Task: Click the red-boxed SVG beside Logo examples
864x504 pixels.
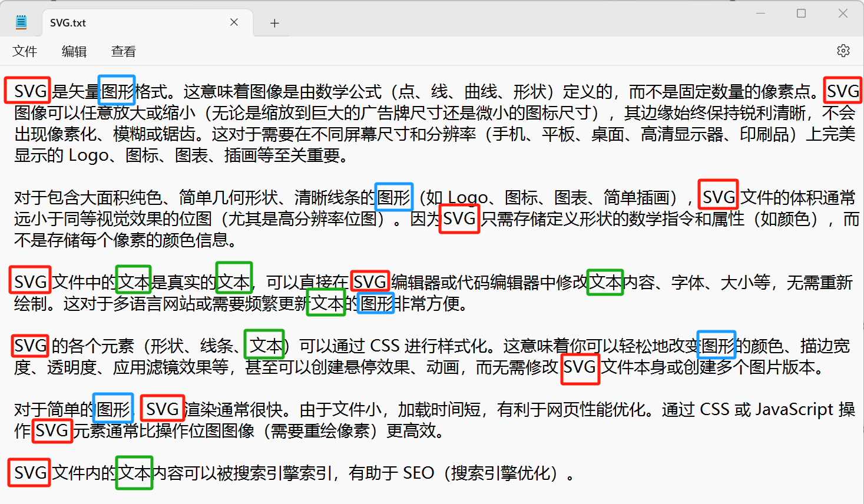Action: (x=717, y=195)
